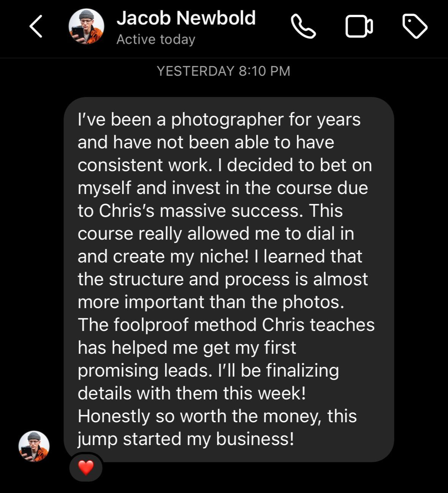Start an audio call with Jacob
This screenshot has width=448, height=493.
[x=303, y=27]
